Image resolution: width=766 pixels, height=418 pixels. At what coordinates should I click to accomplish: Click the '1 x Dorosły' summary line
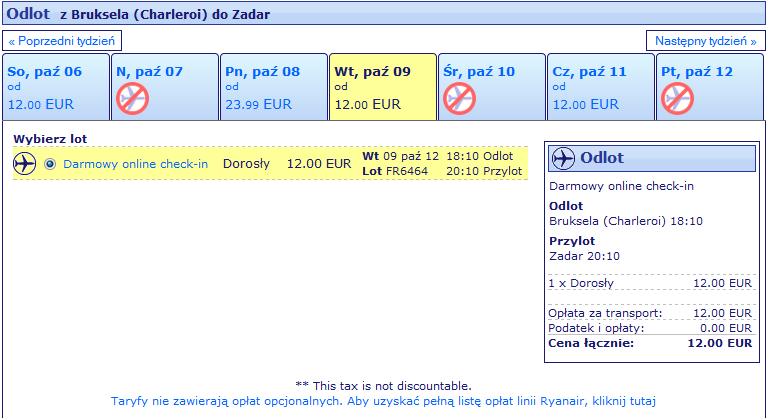pos(650,283)
